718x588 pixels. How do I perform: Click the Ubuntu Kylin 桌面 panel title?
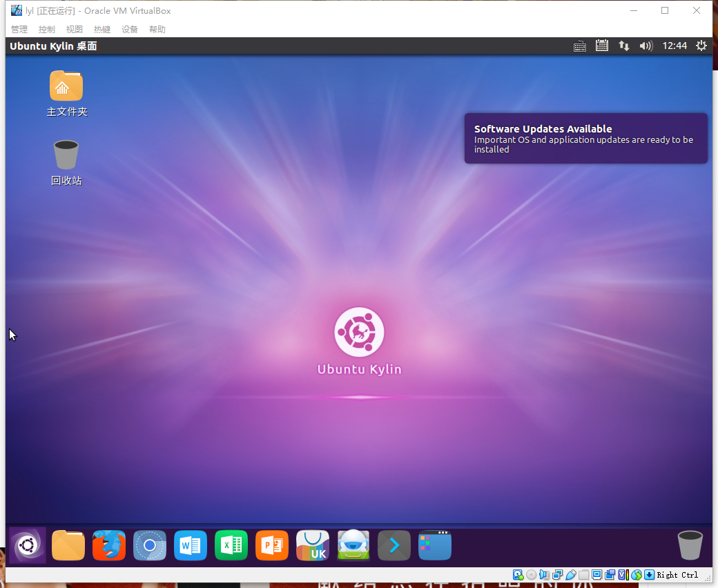53,46
